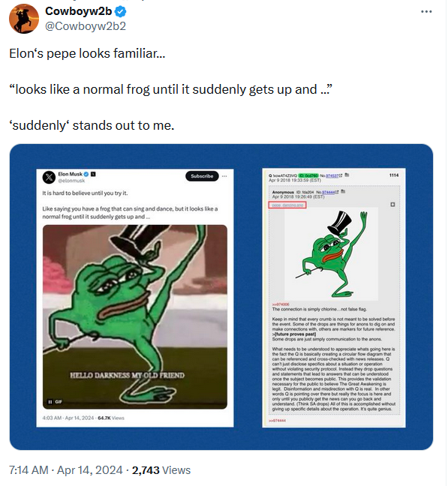Image resolution: width=448 pixels, height=486 pixels.
Task: Click the 2,743 Views count
Action: 161,470
